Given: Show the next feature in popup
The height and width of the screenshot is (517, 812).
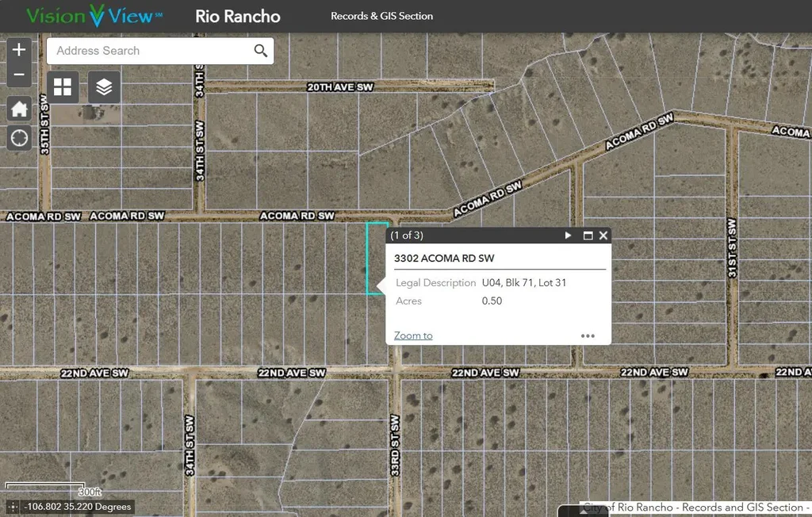Looking at the screenshot, I should tap(568, 236).
